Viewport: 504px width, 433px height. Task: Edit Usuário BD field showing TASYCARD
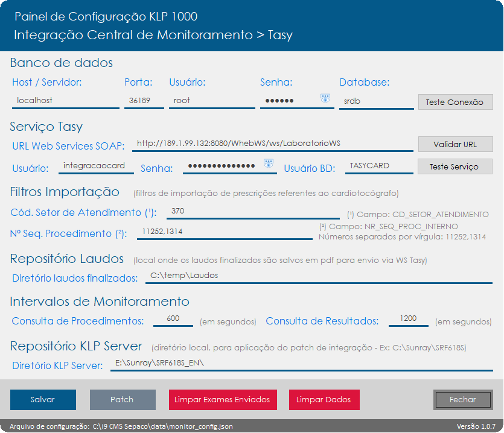379,166
